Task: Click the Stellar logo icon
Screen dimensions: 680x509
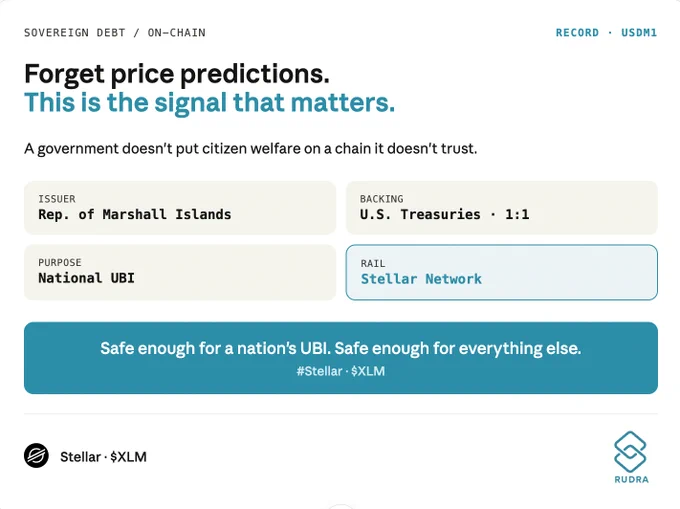Action: pos(36,456)
